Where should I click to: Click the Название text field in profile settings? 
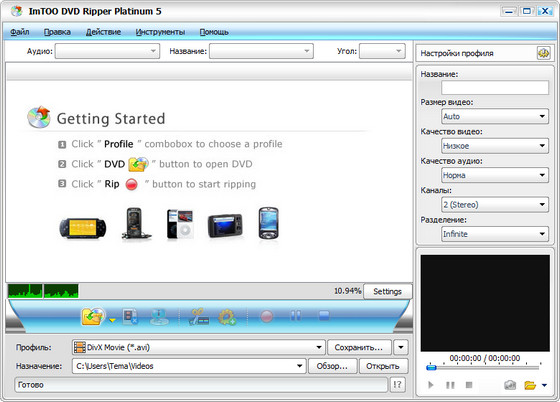[x=495, y=87]
